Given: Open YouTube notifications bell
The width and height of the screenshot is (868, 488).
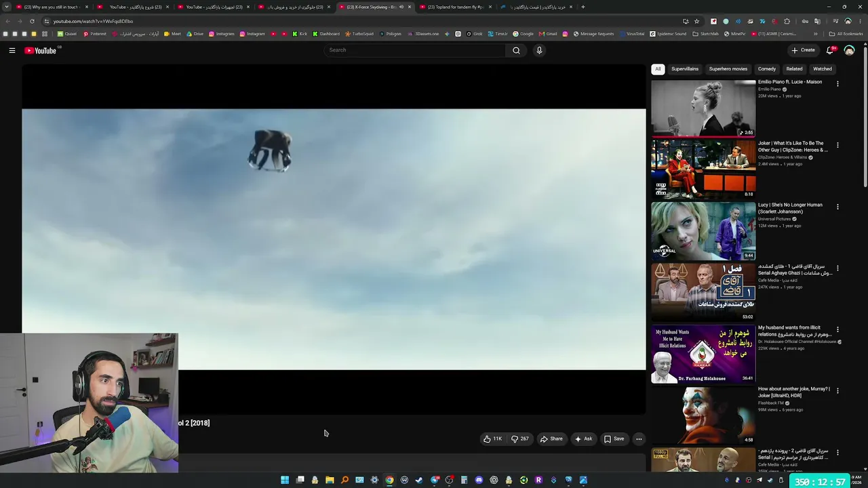Looking at the screenshot, I should tap(830, 50).
